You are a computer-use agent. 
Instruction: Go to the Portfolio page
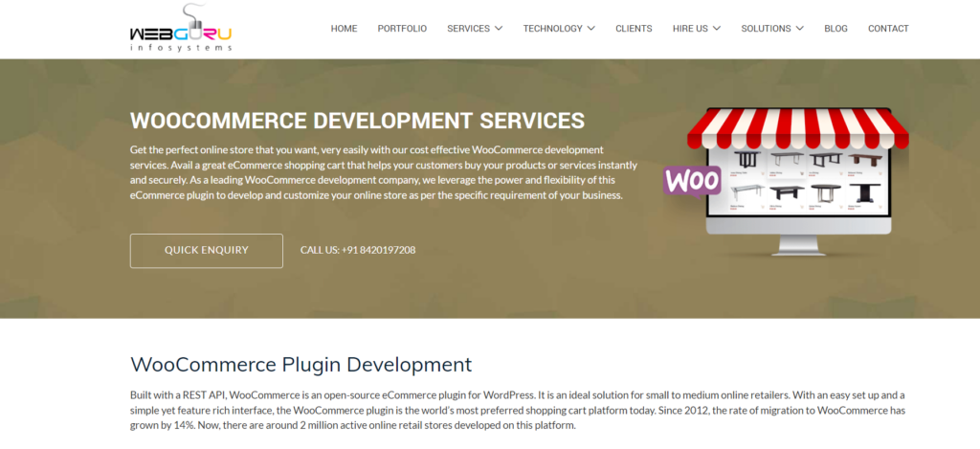pyautogui.click(x=402, y=29)
